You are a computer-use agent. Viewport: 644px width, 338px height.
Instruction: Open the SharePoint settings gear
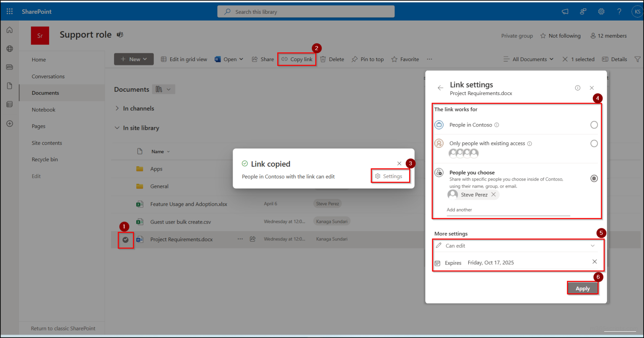pos(601,11)
